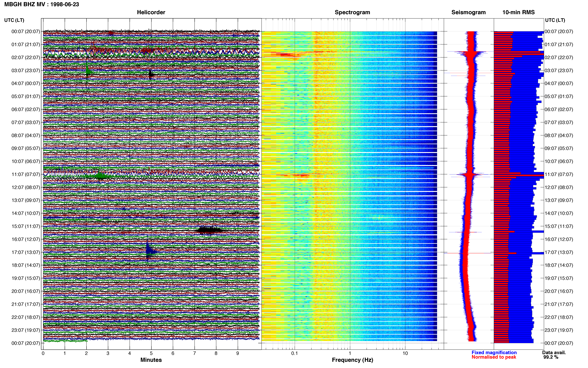Screen dimensions: 588x368
Task: Click the '9' tick on Minutes axis
Action: (x=238, y=353)
